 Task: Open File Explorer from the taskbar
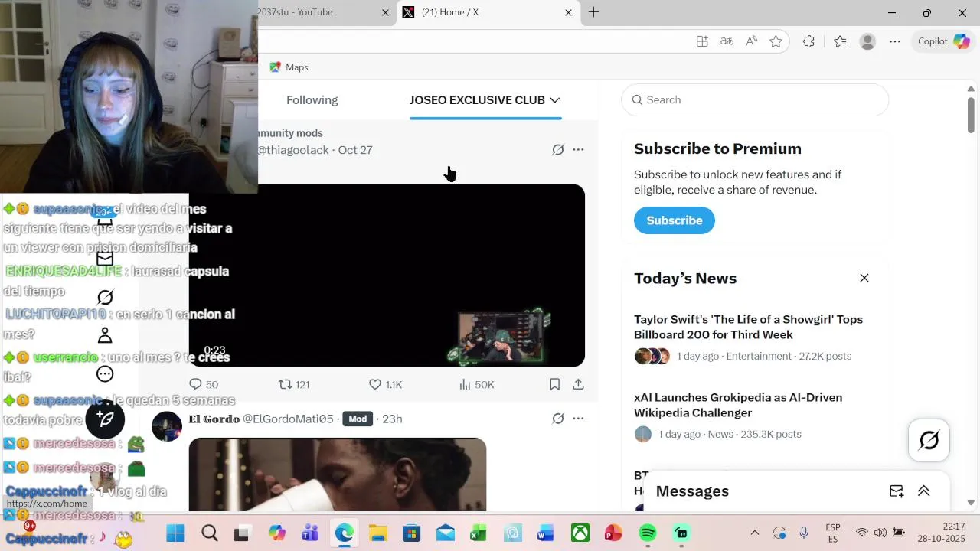(x=377, y=533)
